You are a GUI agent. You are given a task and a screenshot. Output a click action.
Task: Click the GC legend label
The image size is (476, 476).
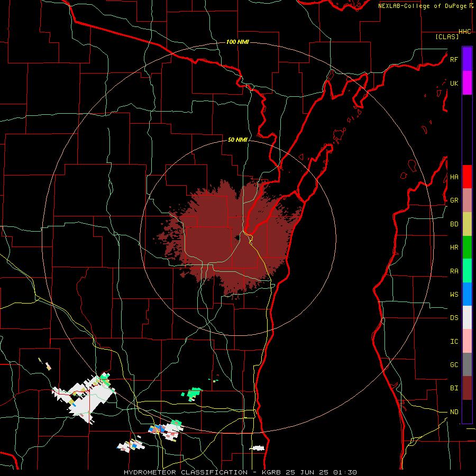tap(454, 364)
